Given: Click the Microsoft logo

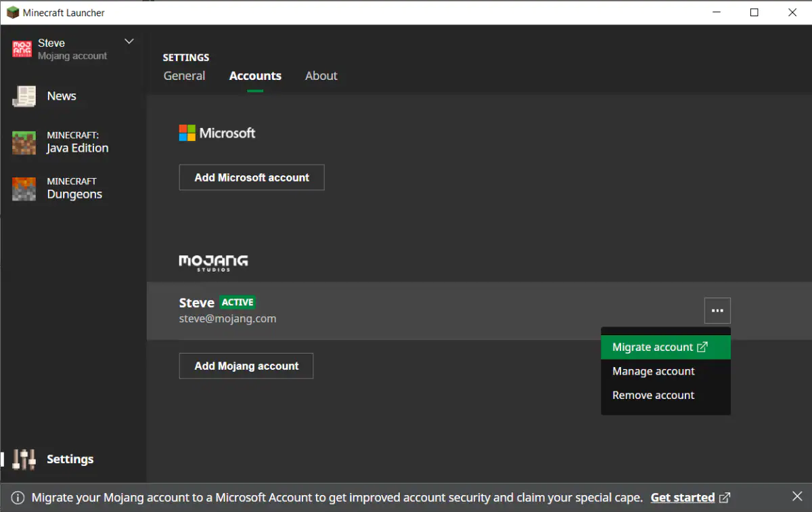Looking at the screenshot, I should 217,133.
